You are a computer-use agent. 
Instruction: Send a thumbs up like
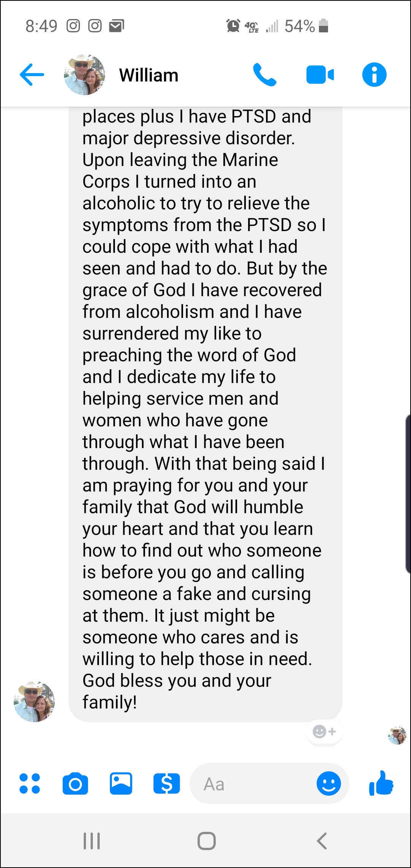click(x=381, y=783)
